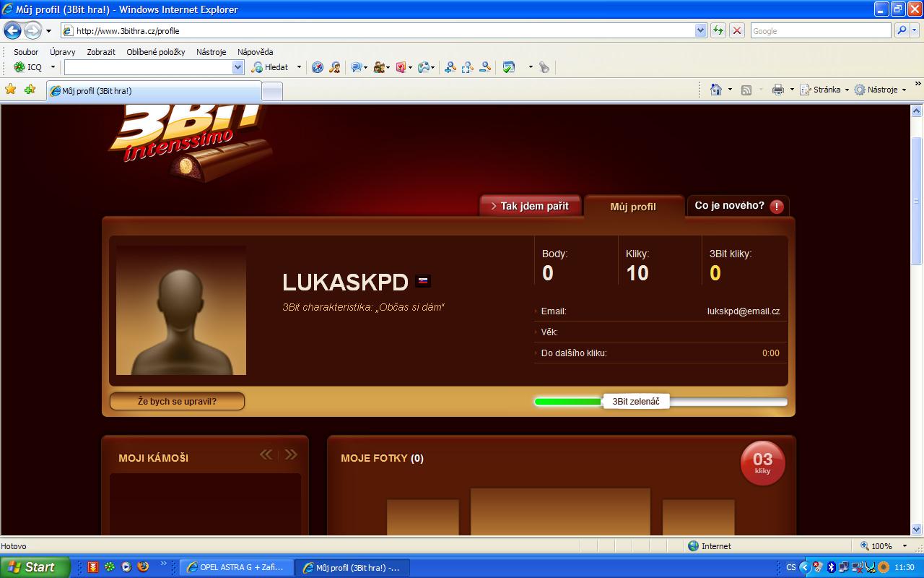Refresh the page with the green arrows icon

[x=718, y=30]
